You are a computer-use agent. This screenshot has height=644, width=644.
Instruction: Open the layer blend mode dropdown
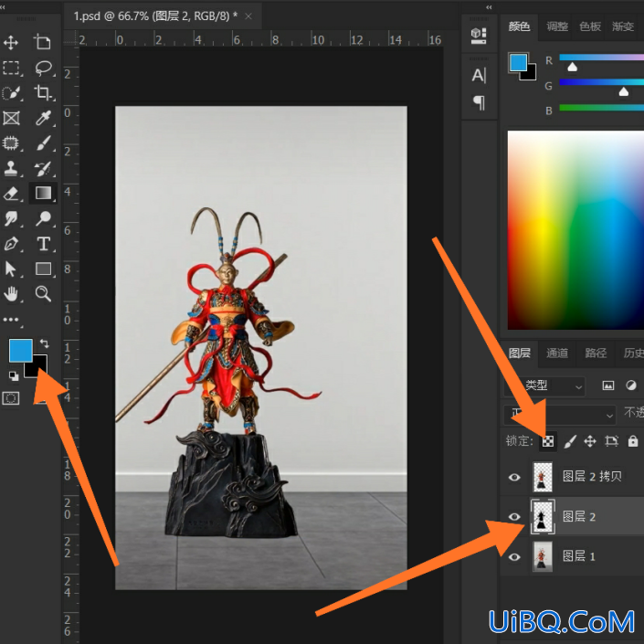560,415
